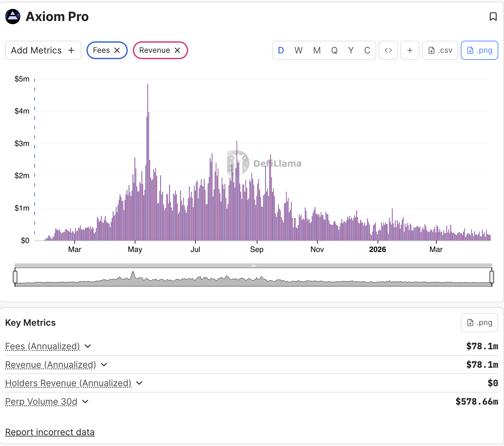Screen dimensions: 504x446
Task: Switch to Cumulative (C) view
Action: pyautogui.click(x=367, y=50)
